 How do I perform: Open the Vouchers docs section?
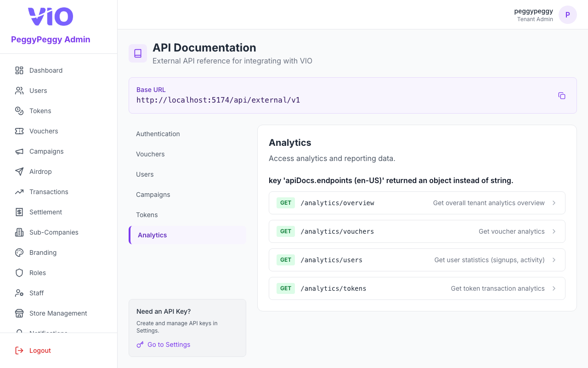[187, 154]
